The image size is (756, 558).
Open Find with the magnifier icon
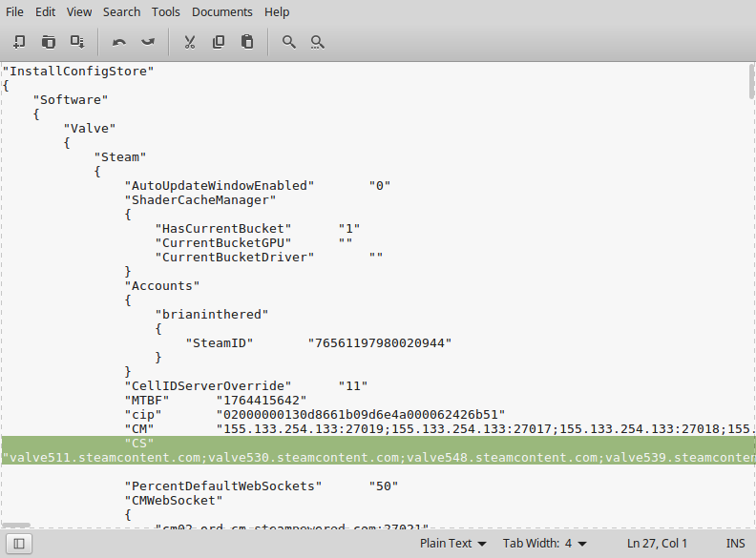tap(289, 42)
